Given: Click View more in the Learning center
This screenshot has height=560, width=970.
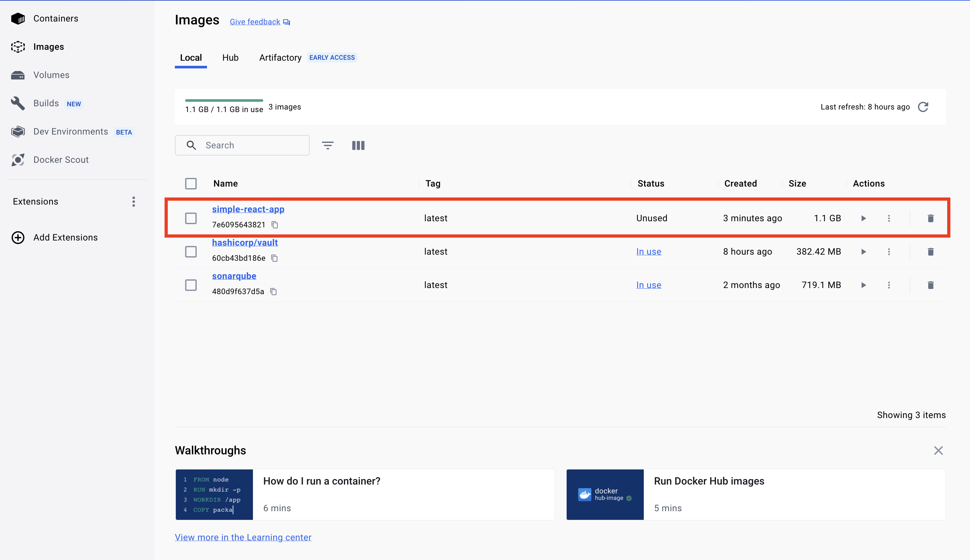Looking at the screenshot, I should [x=243, y=537].
